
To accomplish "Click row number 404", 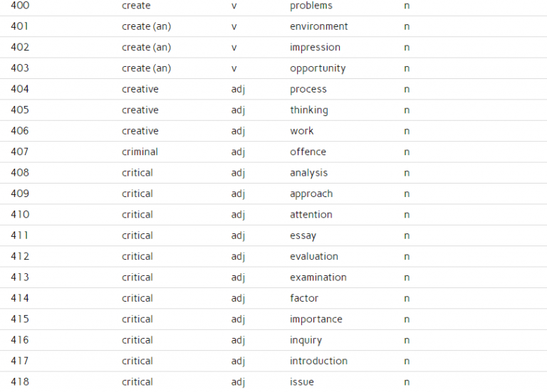I will coord(20,89).
